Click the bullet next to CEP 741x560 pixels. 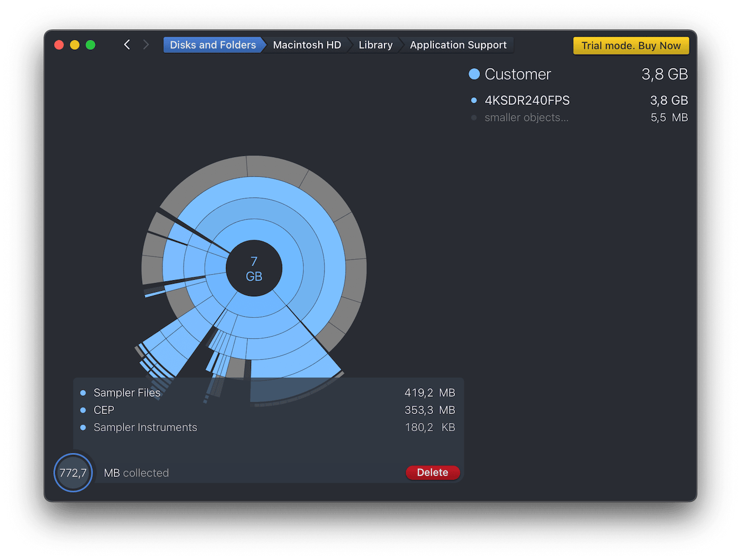(x=83, y=410)
